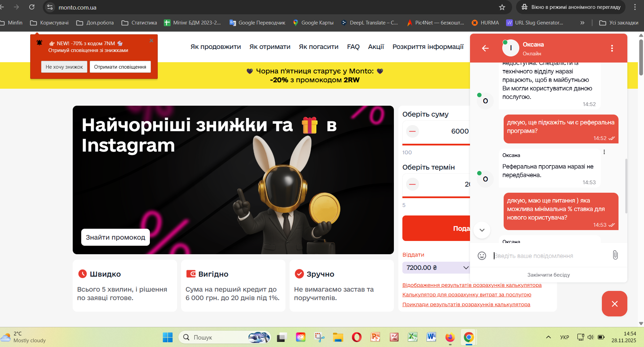Click the chat scroll-down chevron button
Image resolution: width=644 pixels, height=347 pixels.
[x=482, y=230]
